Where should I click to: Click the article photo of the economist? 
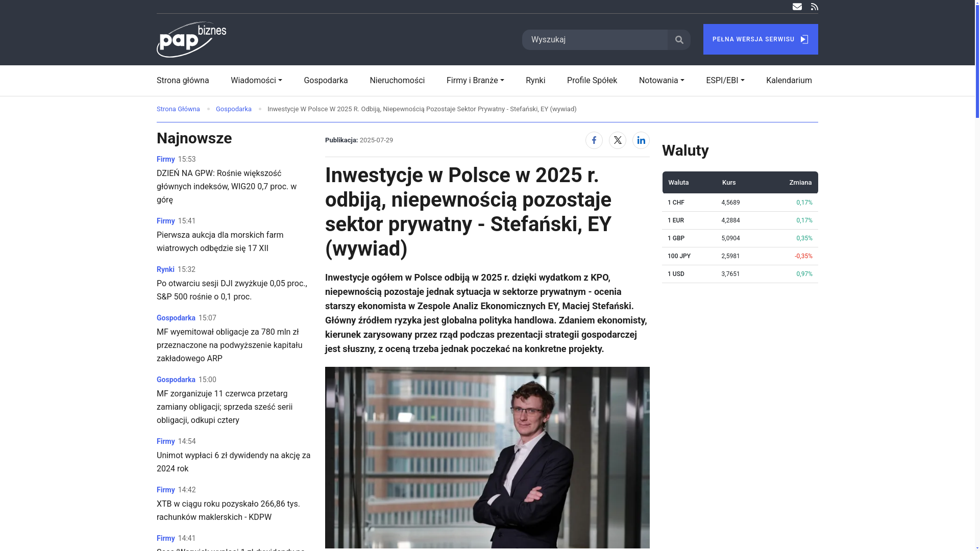pos(487,458)
